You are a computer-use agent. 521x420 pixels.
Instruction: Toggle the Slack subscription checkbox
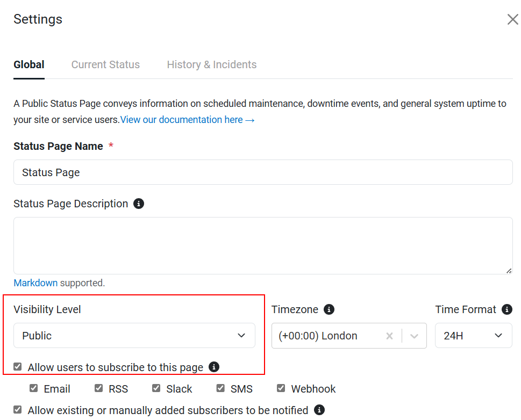pyautogui.click(x=156, y=388)
